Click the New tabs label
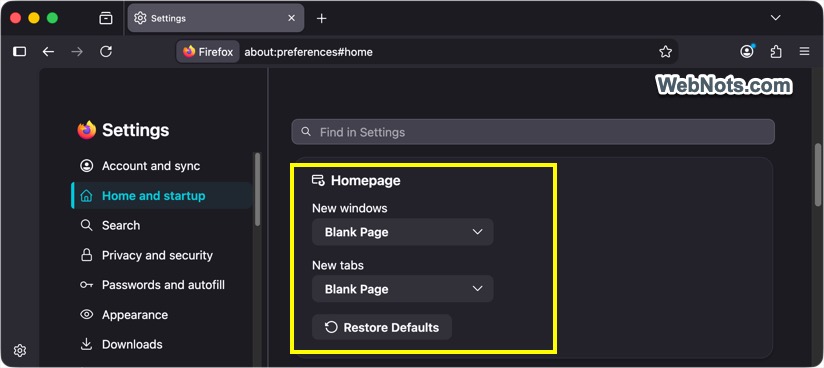 tap(338, 265)
